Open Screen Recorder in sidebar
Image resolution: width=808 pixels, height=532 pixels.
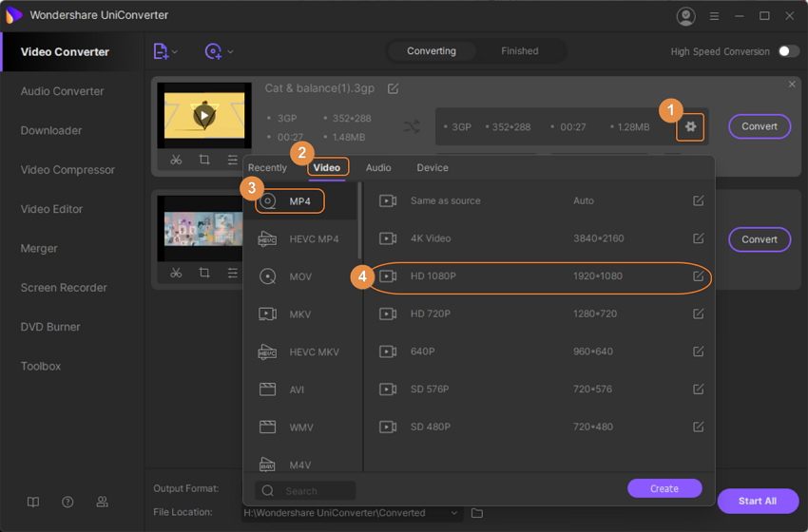pyautogui.click(x=64, y=287)
